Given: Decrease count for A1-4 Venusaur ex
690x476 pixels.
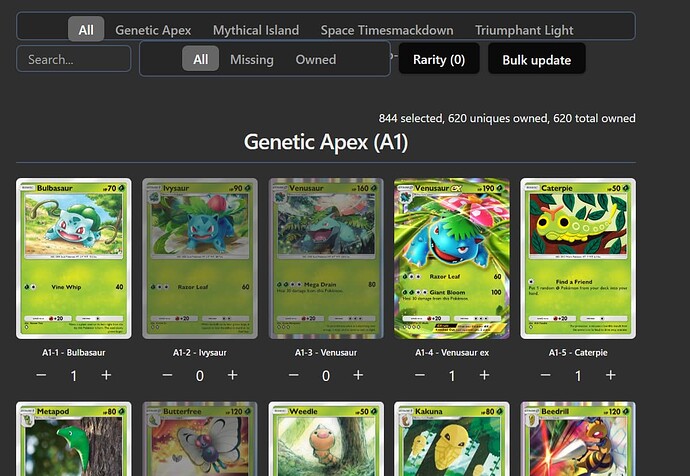Looking at the screenshot, I should 419,375.
